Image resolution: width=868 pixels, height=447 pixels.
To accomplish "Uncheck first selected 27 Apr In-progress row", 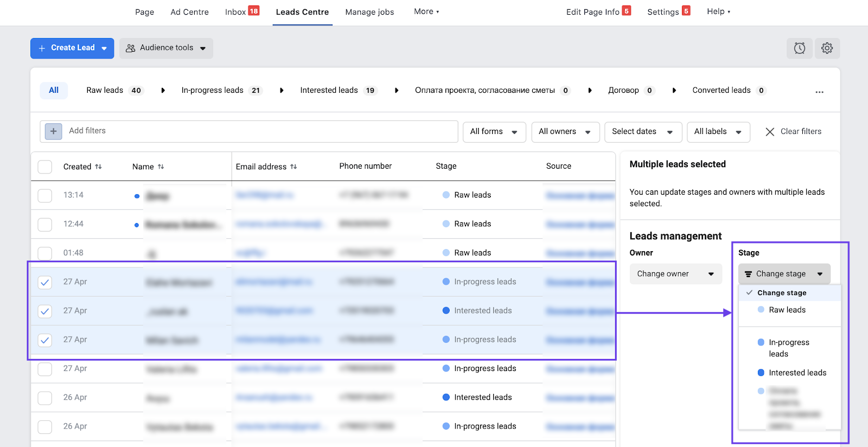I will [45, 282].
